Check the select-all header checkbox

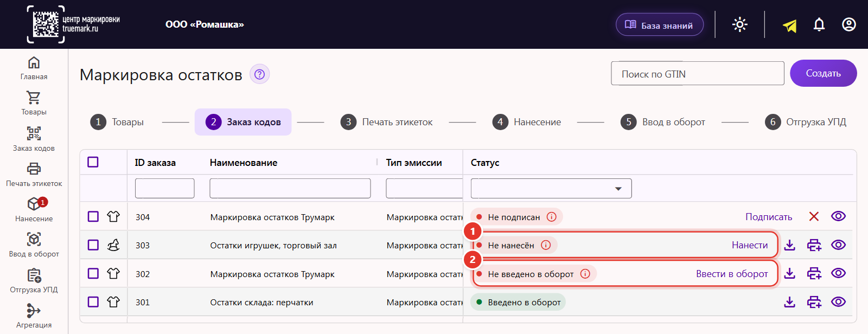pos(93,162)
